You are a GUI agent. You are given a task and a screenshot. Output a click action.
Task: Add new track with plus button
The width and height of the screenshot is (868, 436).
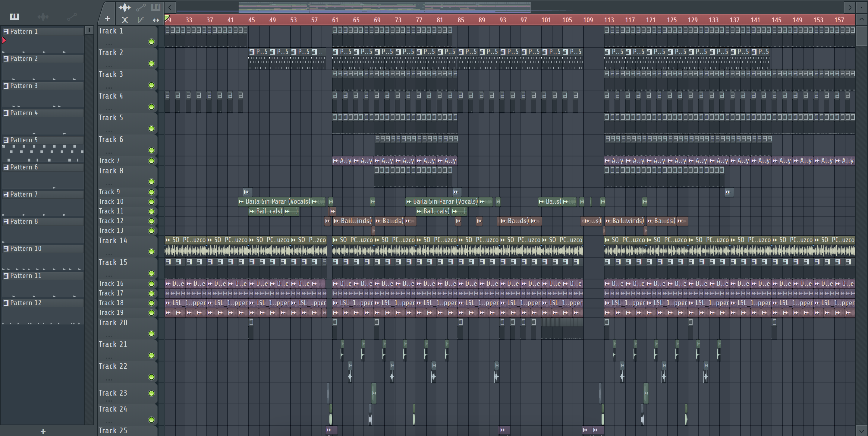(108, 19)
